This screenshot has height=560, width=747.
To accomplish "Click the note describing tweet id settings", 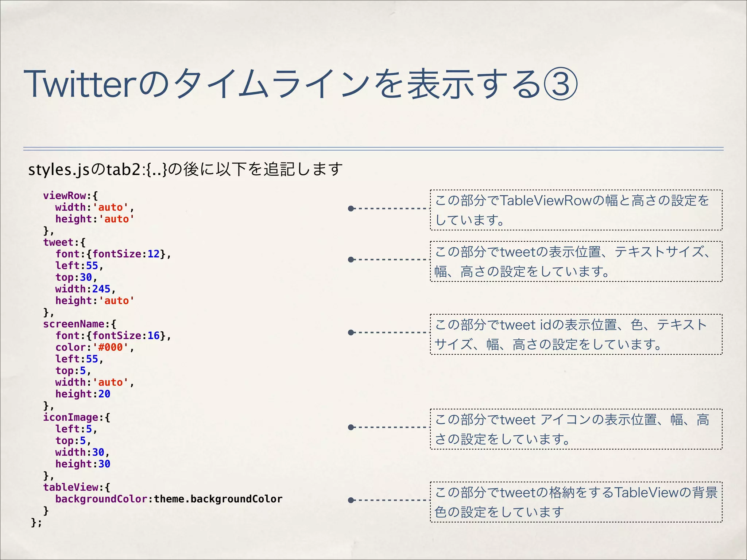I will [576, 334].
